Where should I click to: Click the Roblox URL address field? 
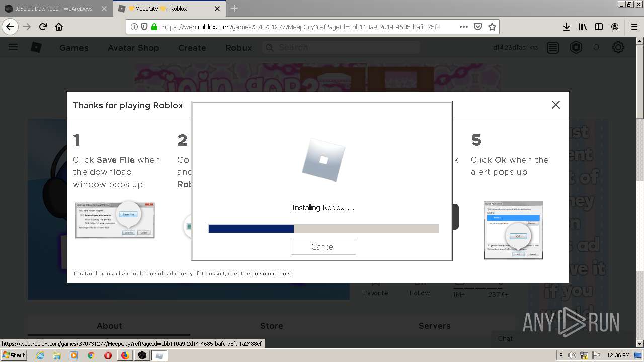tap(301, 27)
